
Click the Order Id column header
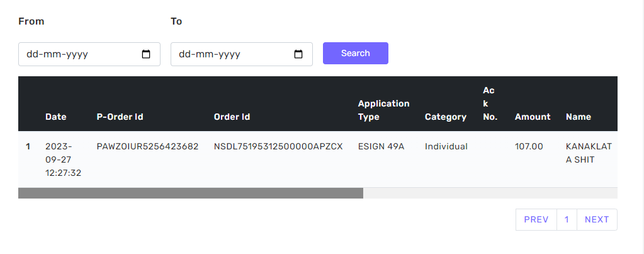[x=232, y=117]
